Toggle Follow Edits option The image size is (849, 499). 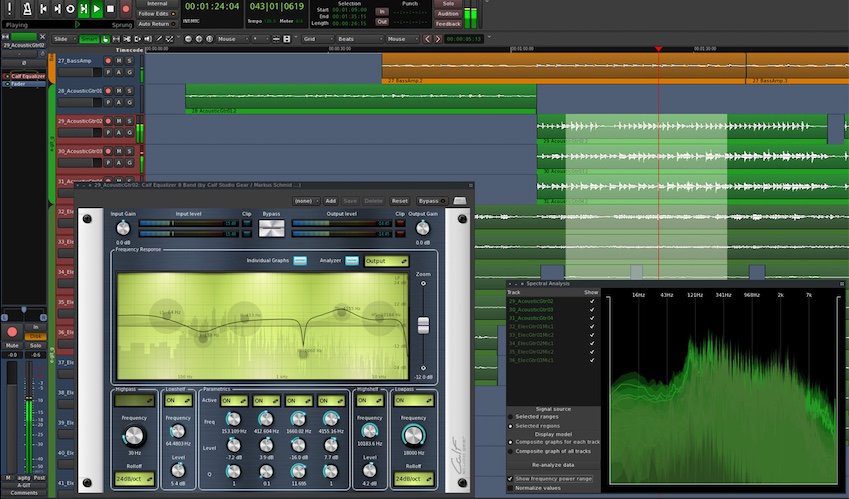tap(156, 14)
